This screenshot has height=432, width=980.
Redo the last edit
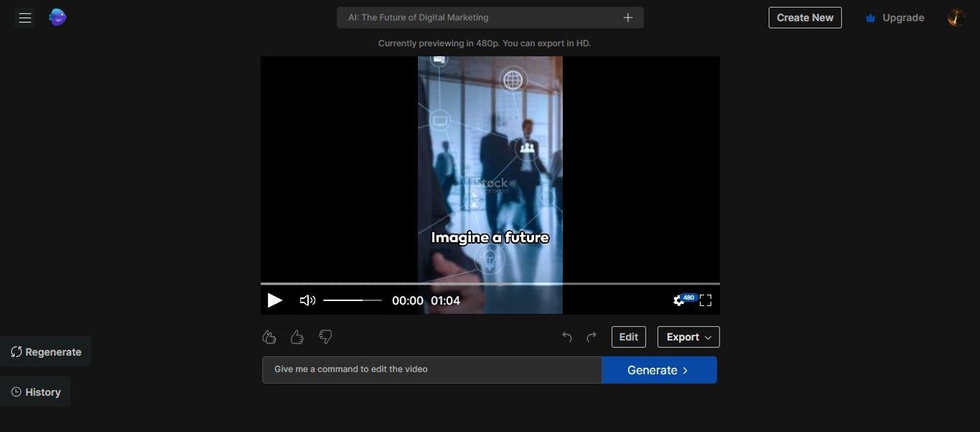(591, 337)
